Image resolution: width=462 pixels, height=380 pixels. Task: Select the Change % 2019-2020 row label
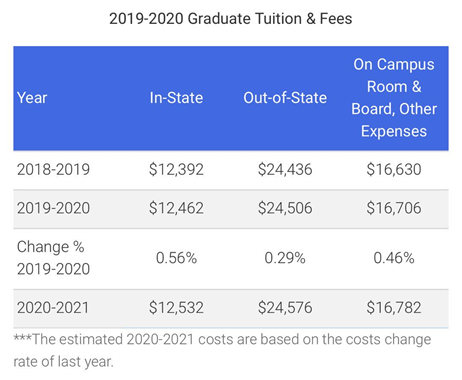pyautogui.click(x=53, y=258)
